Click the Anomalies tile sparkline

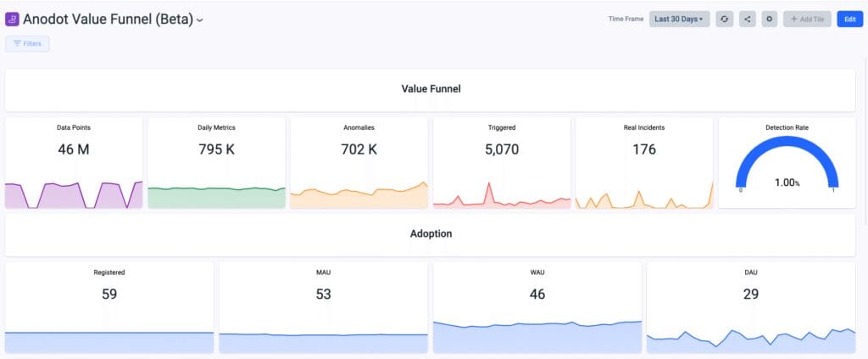pos(359,195)
